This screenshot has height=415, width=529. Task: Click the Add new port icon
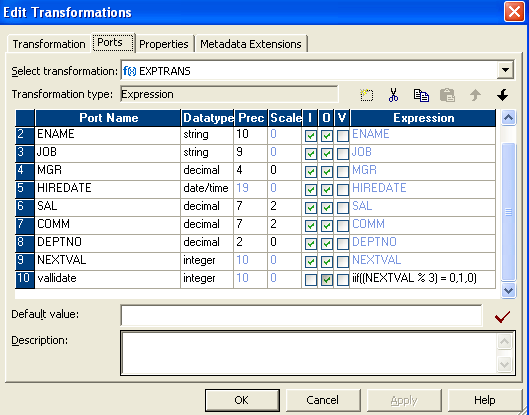coord(367,95)
